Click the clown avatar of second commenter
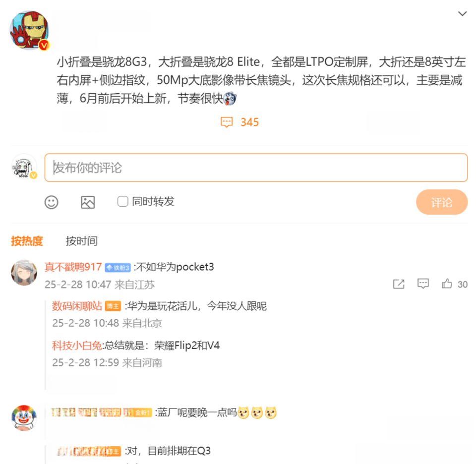Screen dimensions: 476x464 click(x=24, y=418)
